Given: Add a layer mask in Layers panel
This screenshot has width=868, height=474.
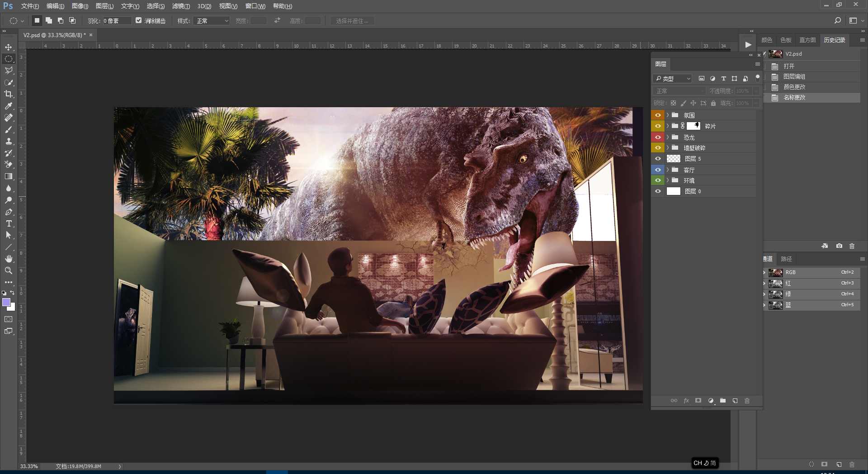Looking at the screenshot, I should click(x=698, y=401).
